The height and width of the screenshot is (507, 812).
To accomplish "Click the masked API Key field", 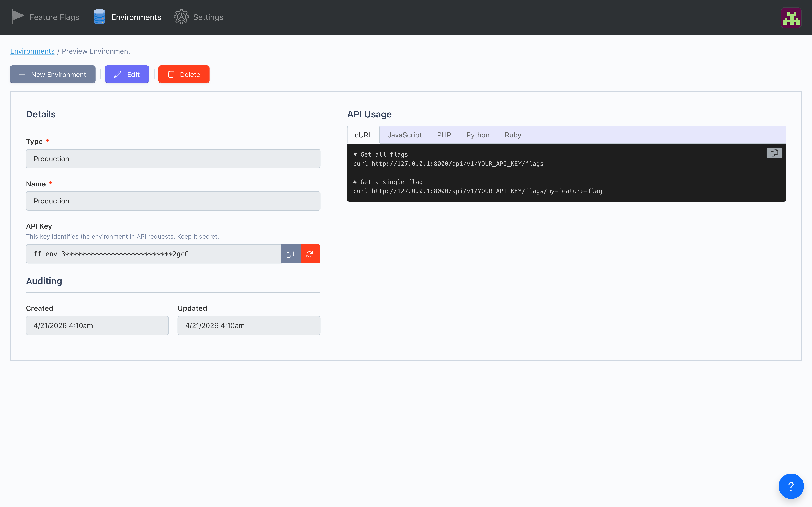I will coord(153,254).
